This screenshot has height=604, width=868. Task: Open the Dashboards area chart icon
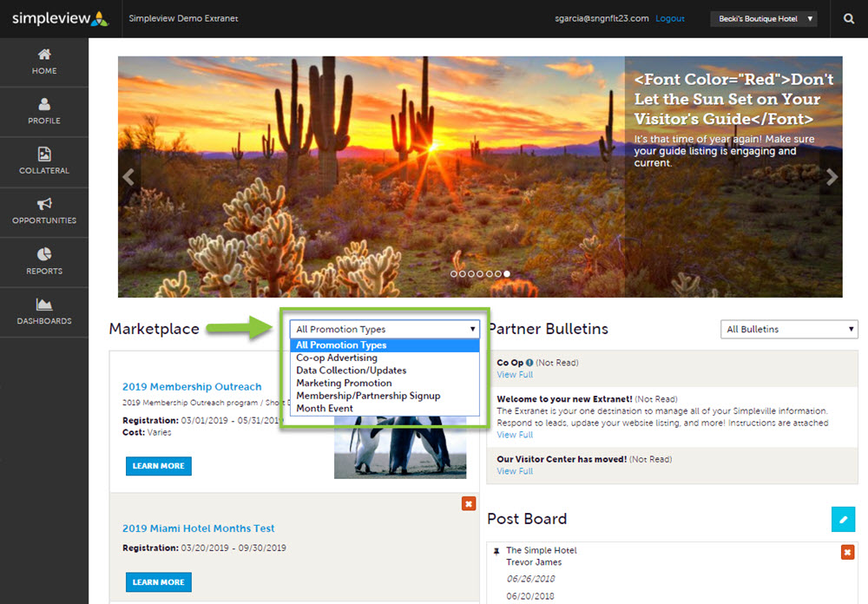[44, 304]
